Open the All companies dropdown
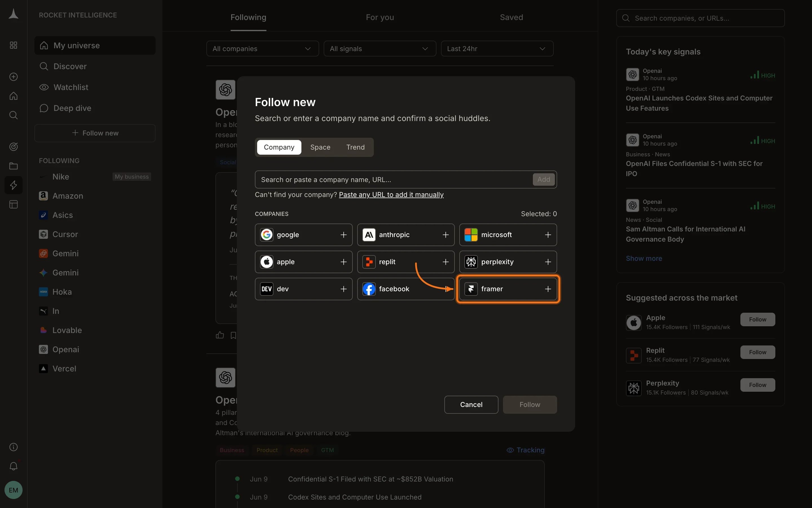 262,49
